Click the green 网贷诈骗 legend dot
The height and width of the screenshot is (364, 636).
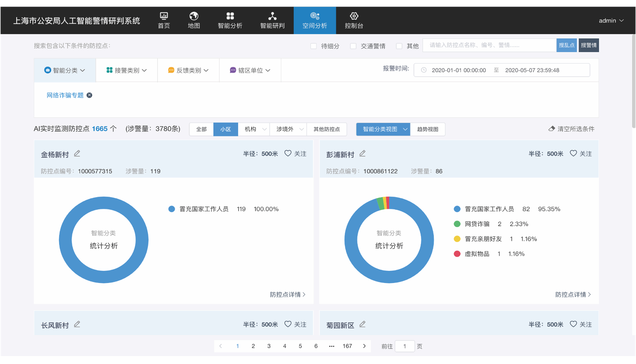click(456, 224)
